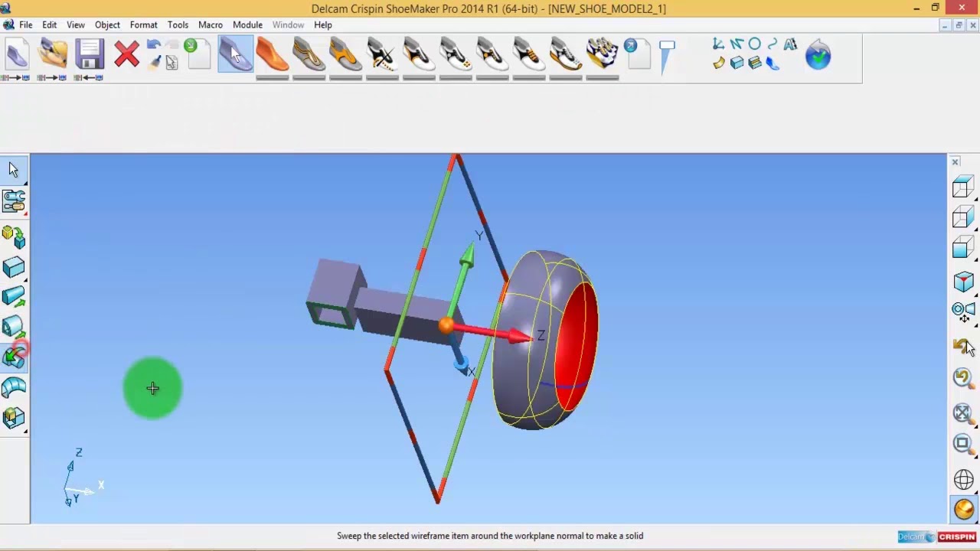
Task: Select the yellow surface tool
Action: coord(718,64)
